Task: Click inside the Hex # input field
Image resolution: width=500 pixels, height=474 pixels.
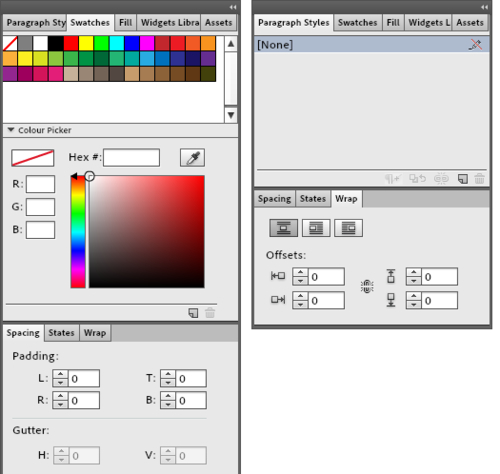Action: pos(131,158)
